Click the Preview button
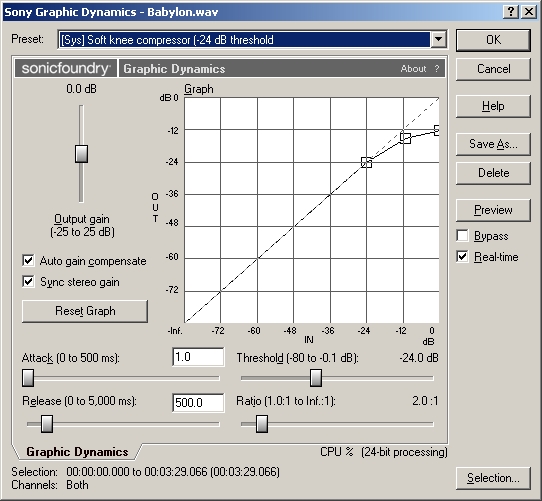Screen dimensions: 542x501 pos(493,210)
